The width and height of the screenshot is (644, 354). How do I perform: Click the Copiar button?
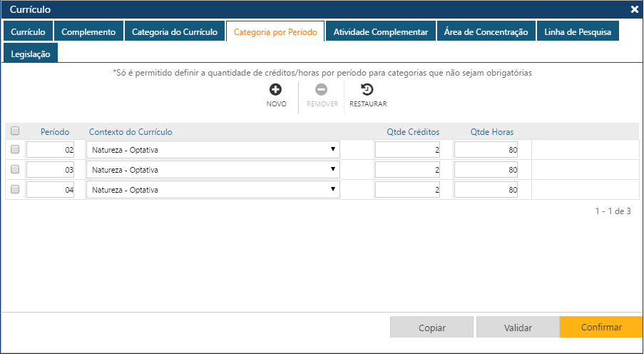431,328
